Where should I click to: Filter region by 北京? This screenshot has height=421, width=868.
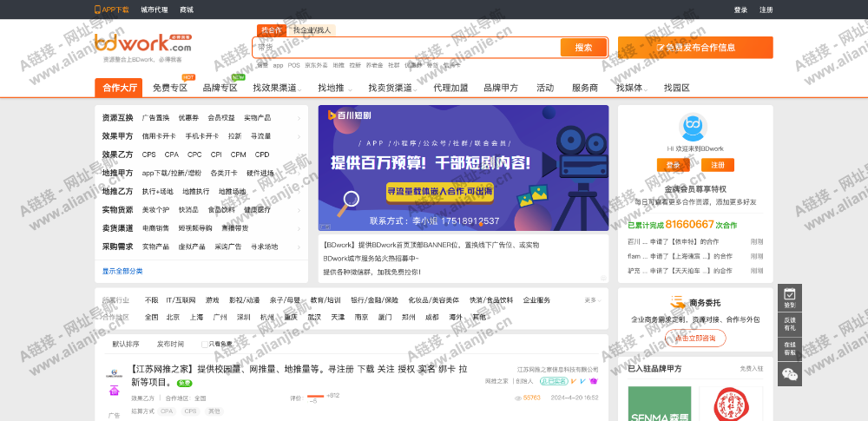pyautogui.click(x=174, y=318)
